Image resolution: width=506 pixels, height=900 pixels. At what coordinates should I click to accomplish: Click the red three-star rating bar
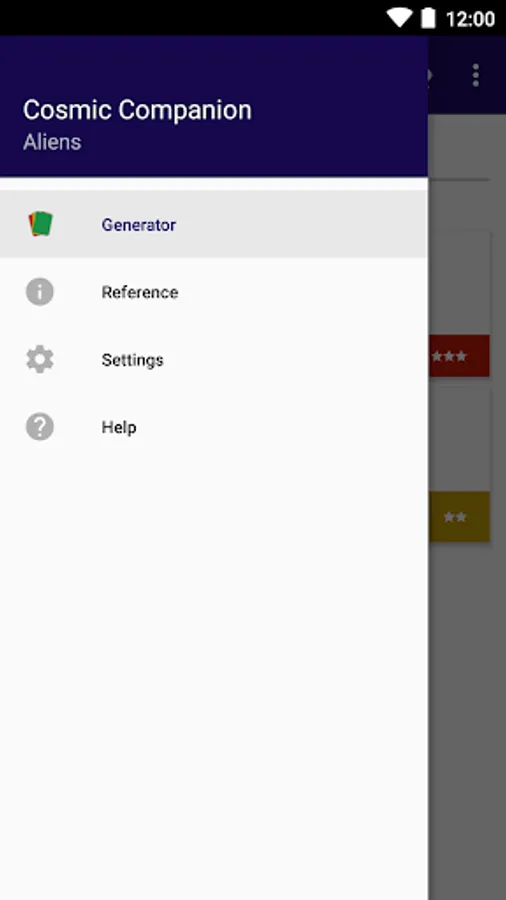tap(459, 356)
